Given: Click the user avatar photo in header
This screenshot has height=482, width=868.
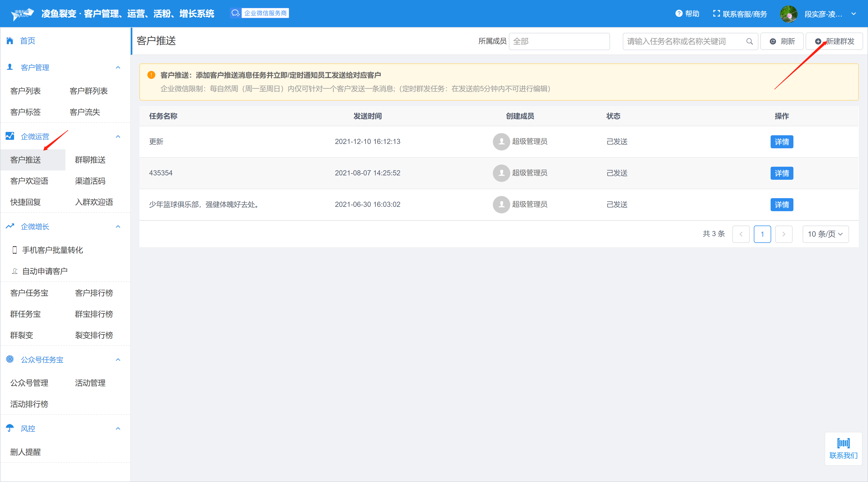Looking at the screenshot, I should (x=789, y=14).
